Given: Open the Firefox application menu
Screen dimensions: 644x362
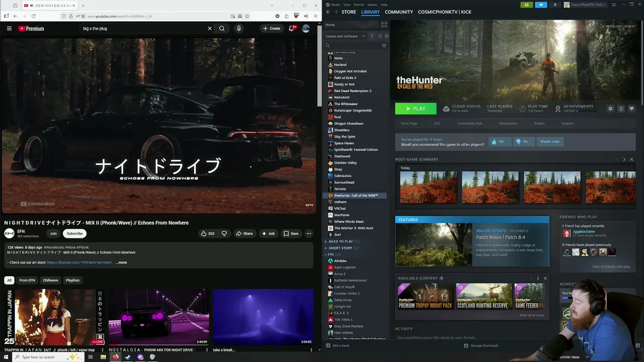Looking at the screenshot, I should coord(315,16).
